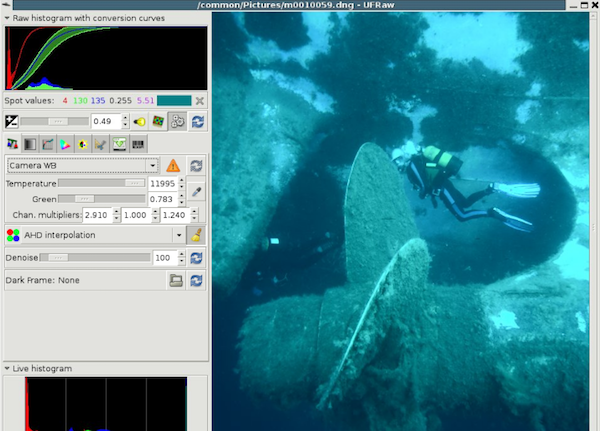
Task: Click the red channel multiplier field 2.910
Action: tap(98, 215)
